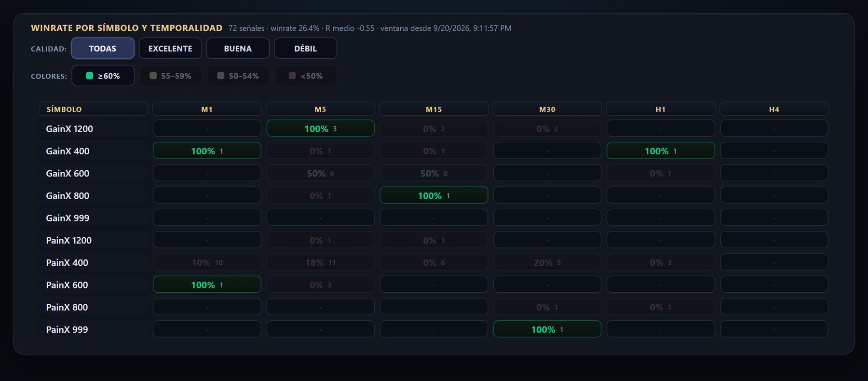
Task: Enable the 55–59% color filter
Action: [x=170, y=76]
